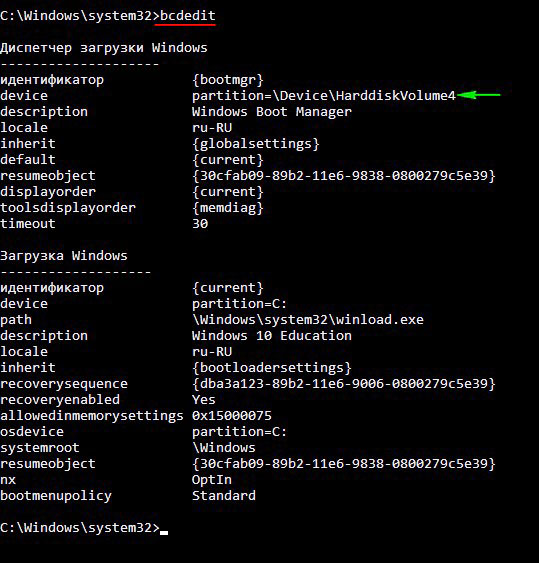Screen dimensions: 539x563
Task: Click the systemroot \Windows value
Action: point(224,447)
